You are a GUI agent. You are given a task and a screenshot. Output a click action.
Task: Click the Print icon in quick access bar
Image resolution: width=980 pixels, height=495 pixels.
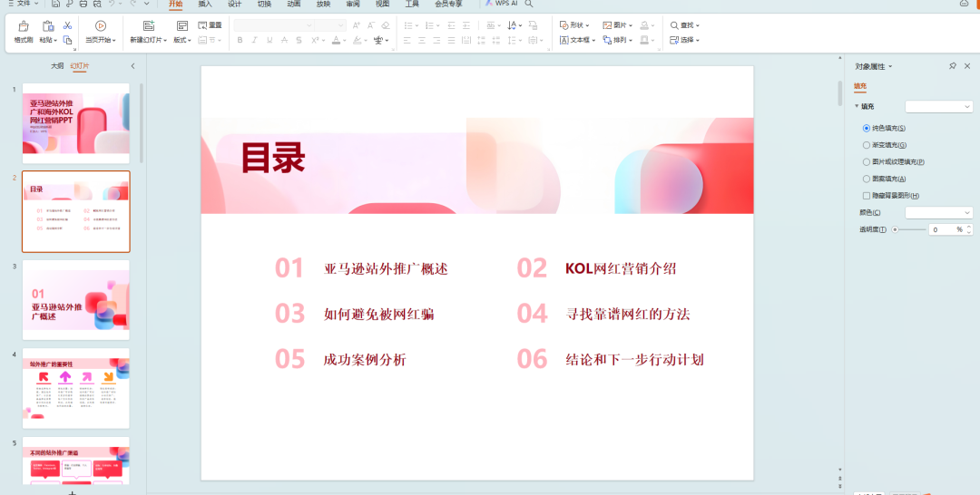(83, 4)
